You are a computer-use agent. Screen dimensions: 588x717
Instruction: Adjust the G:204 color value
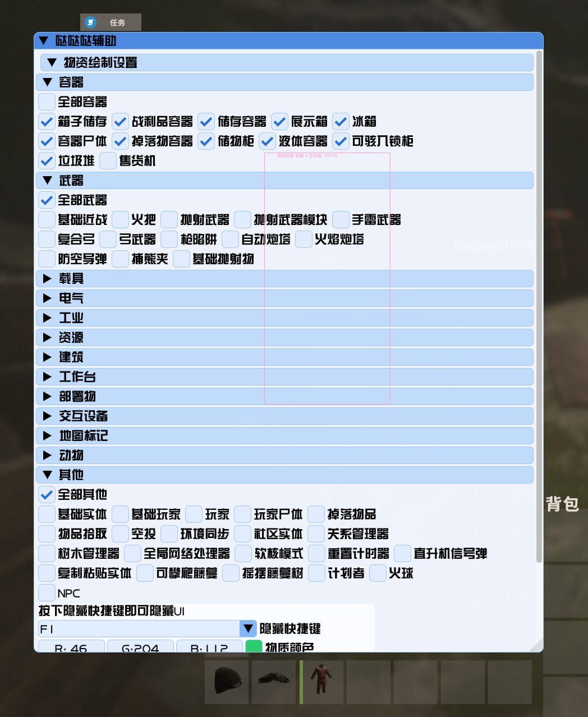coord(140,646)
